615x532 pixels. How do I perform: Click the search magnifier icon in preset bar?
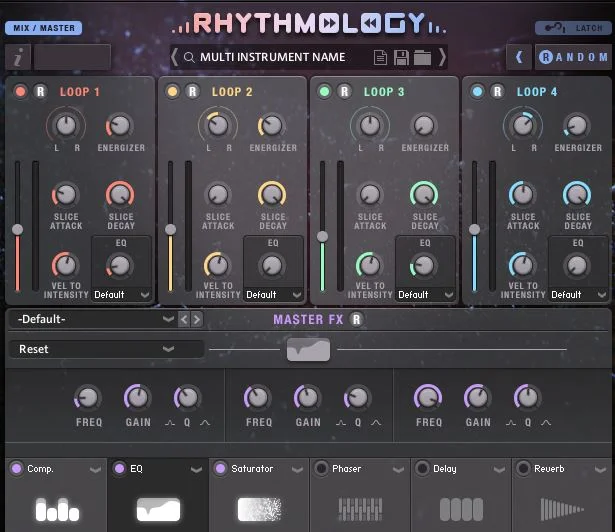pos(189,57)
